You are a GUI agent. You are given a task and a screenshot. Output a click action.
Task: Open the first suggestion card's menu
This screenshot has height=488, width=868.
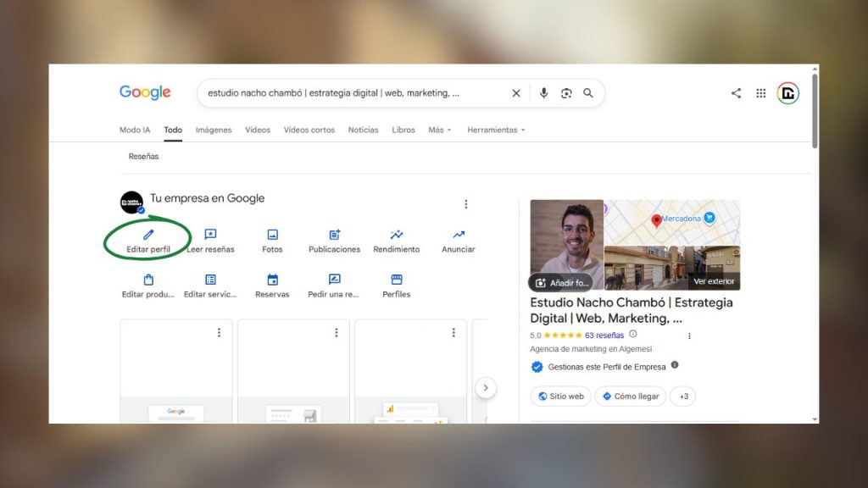220,332
